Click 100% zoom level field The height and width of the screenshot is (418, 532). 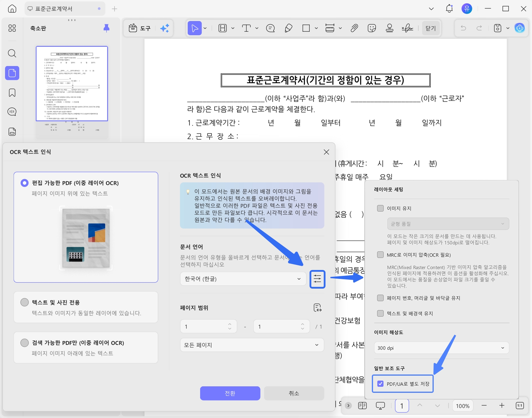(x=463, y=406)
